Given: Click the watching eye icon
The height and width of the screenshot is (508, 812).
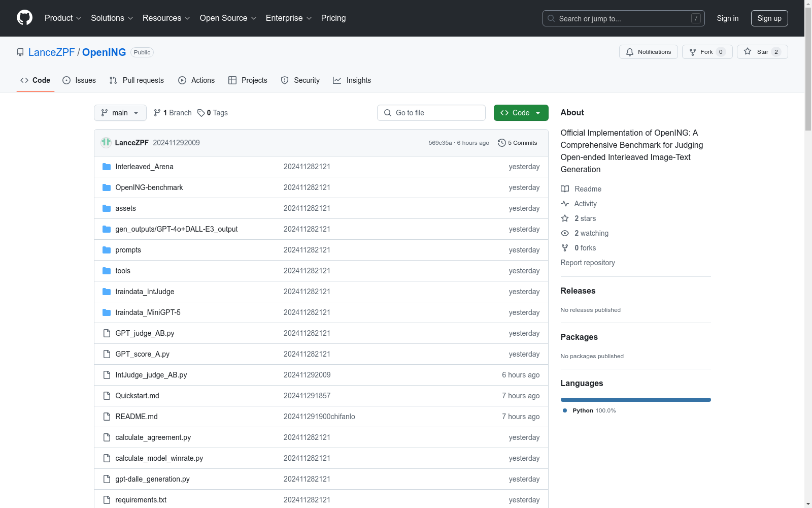Looking at the screenshot, I should [565, 233].
